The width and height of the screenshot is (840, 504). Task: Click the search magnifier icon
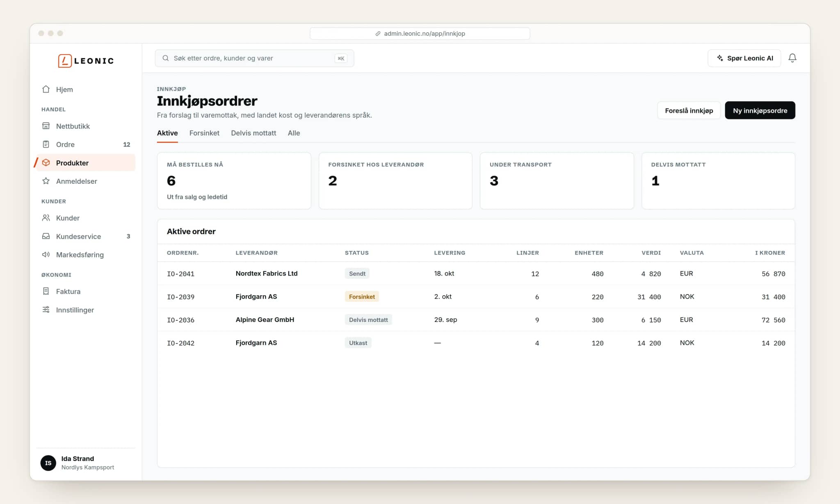tap(166, 58)
